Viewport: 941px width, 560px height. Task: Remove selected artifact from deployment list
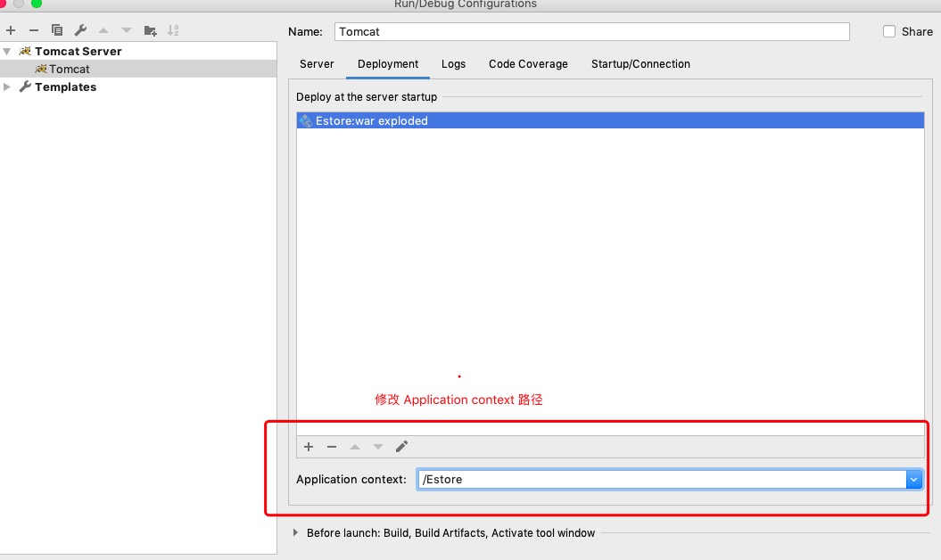(332, 447)
